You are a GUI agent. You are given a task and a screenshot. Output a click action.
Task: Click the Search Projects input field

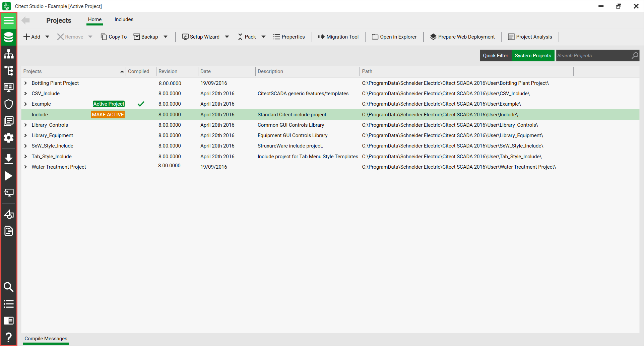[593, 56]
